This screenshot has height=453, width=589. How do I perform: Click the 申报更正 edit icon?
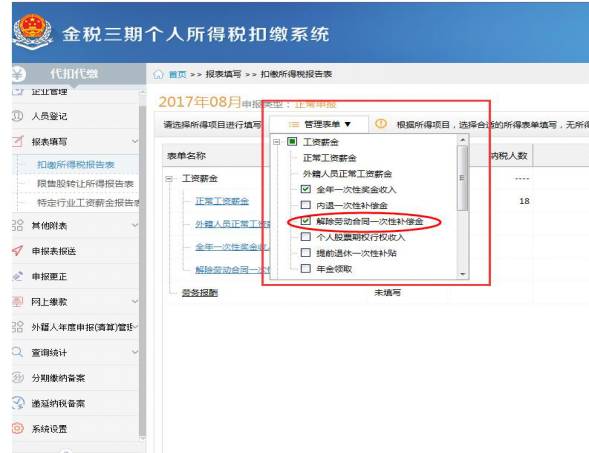(x=17, y=276)
